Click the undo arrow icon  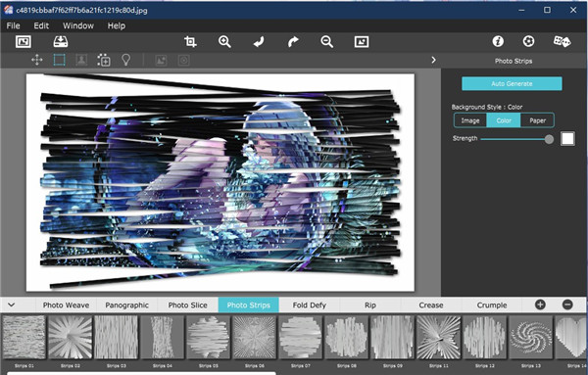pos(259,41)
